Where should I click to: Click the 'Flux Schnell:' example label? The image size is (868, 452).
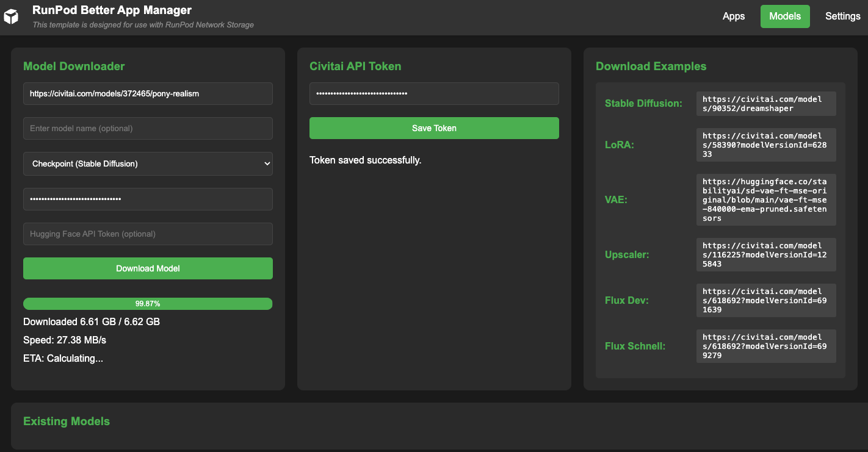635,346
